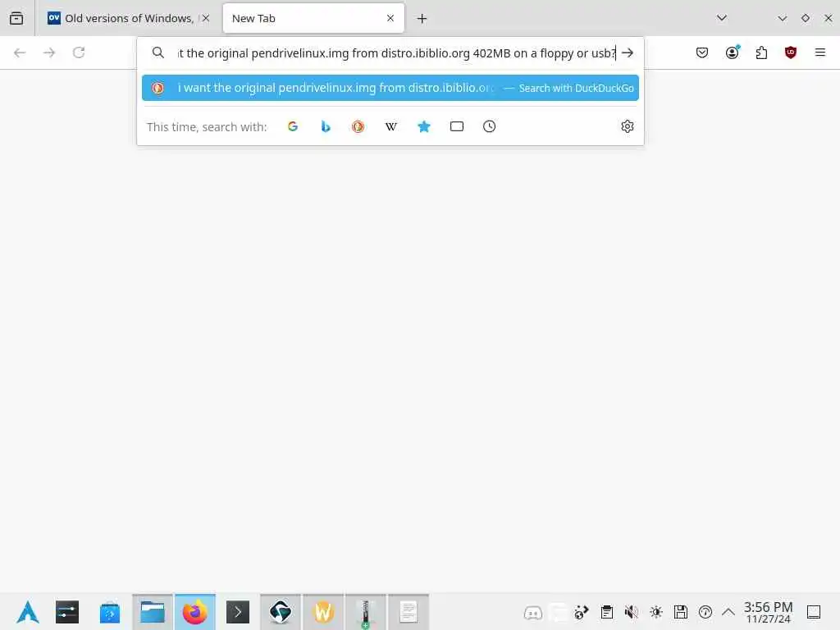Image resolution: width=840 pixels, height=630 pixels.
Task: Close the New Tab tab
Action: click(x=390, y=18)
